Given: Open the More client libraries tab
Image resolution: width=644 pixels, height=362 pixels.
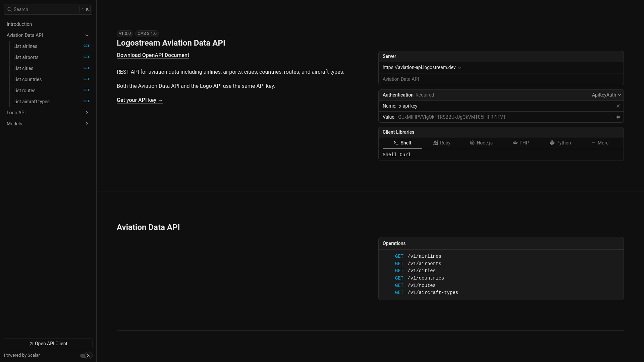Looking at the screenshot, I should 600,143.
